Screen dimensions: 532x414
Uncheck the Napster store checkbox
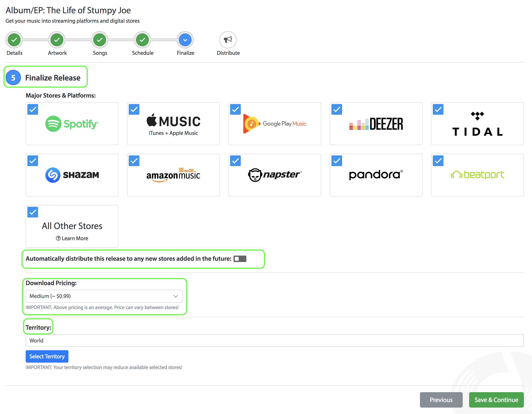click(x=235, y=161)
